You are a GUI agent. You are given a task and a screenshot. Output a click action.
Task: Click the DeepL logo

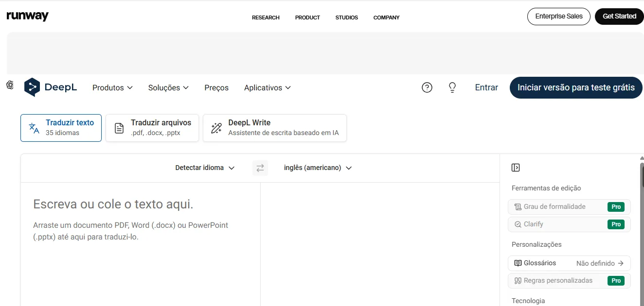[x=51, y=87]
